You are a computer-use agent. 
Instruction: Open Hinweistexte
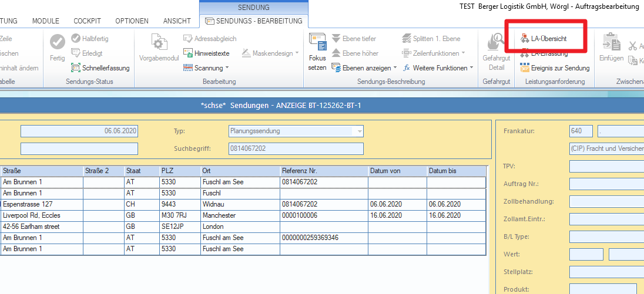(x=206, y=53)
